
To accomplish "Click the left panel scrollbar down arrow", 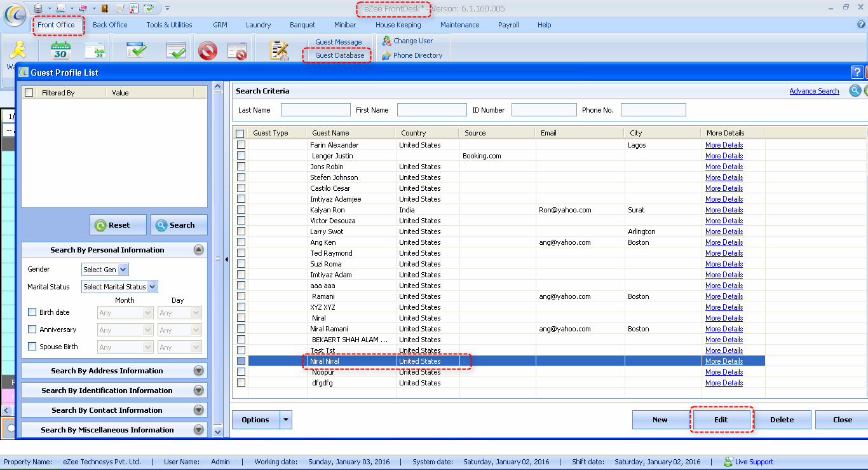I will (218, 432).
